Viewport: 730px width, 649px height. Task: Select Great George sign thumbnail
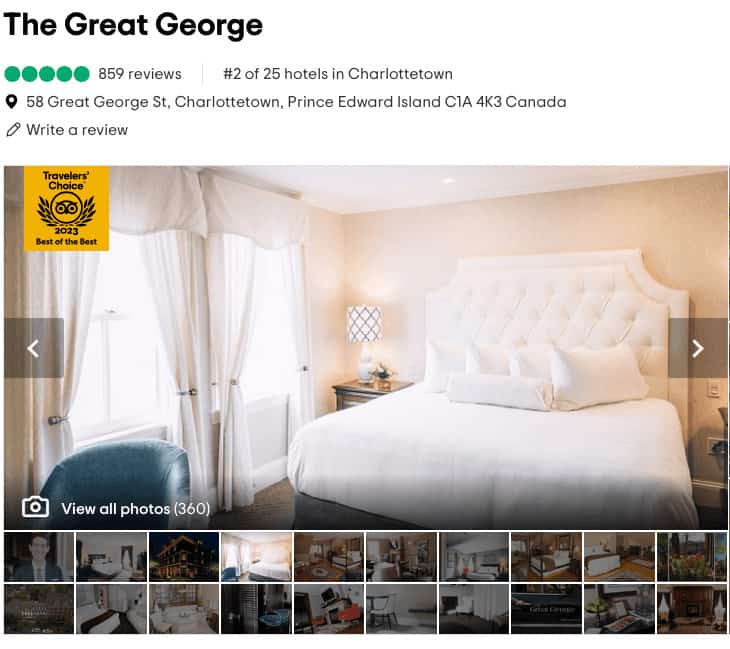[x=547, y=609]
